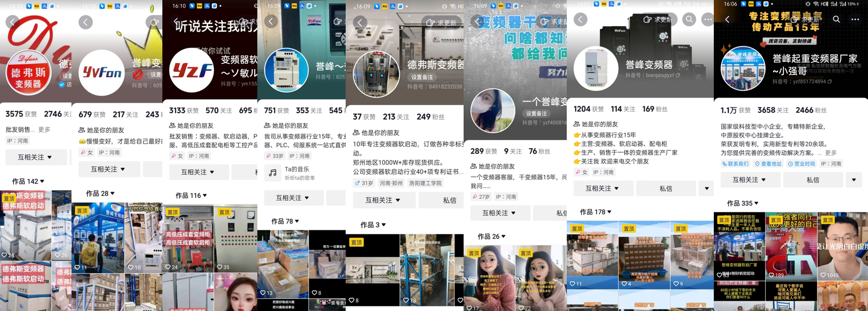Tap 求更新 on profile with 37 获赞
868x311 pixels.
[x=442, y=23]
